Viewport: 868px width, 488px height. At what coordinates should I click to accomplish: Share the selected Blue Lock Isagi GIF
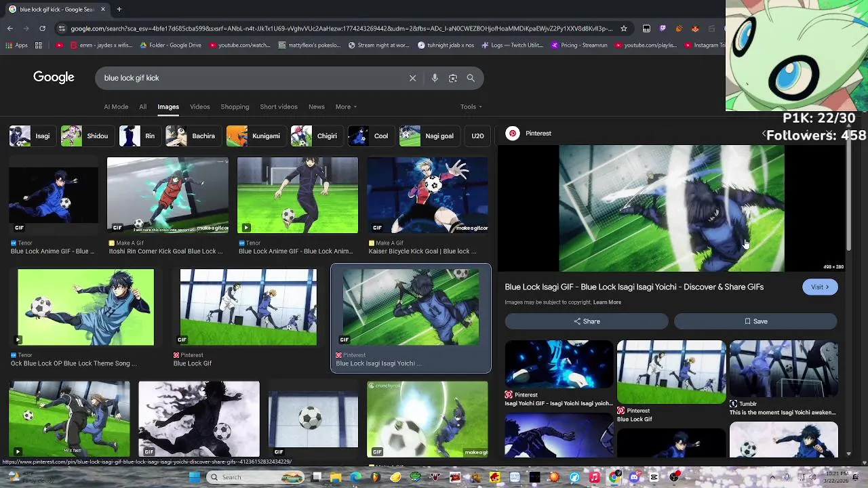point(587,321)
